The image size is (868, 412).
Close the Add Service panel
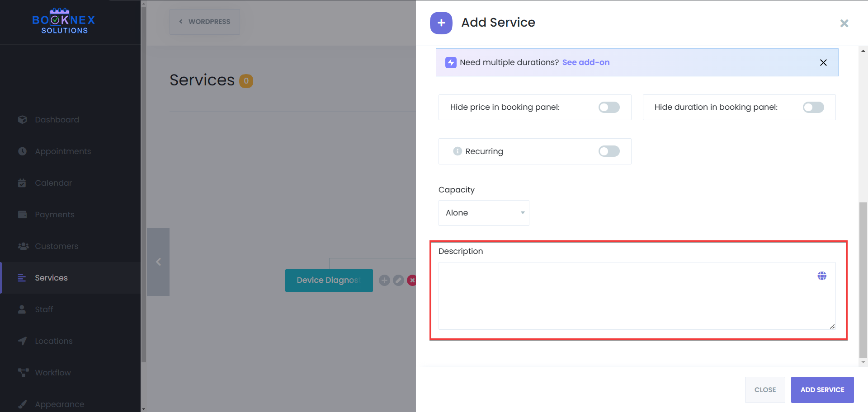pos(844,23)
